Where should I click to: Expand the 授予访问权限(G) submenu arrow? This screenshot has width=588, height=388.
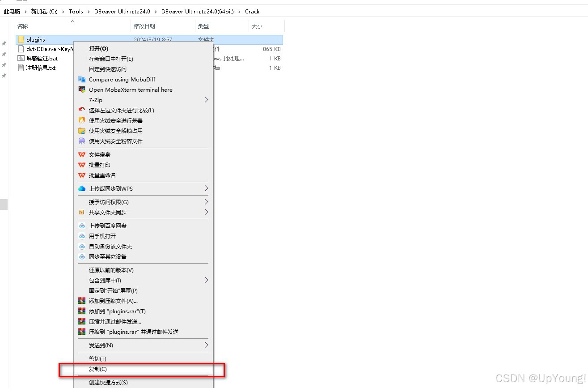206,202
